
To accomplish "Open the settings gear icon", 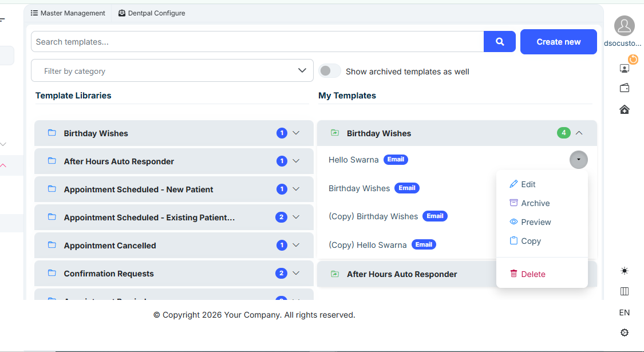I will 625,333.
